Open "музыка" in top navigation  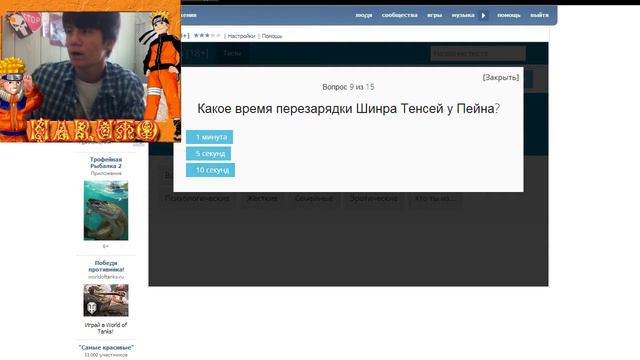[x=463, y=15]
